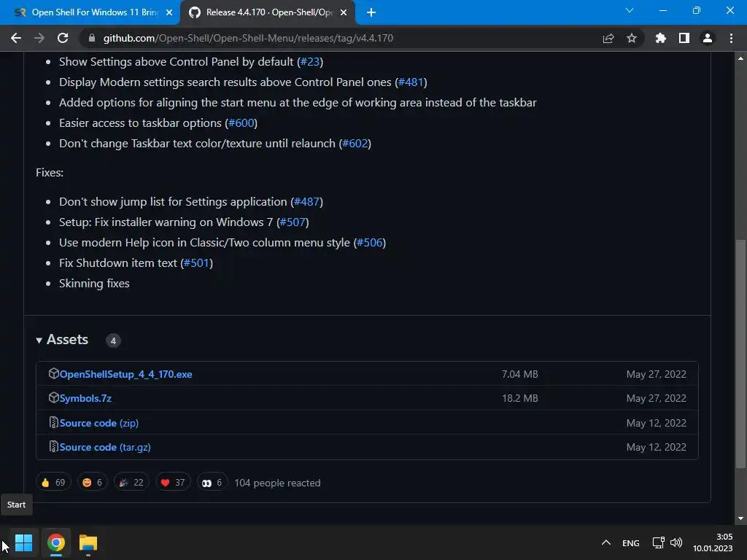747x560 pixels.
Task: Open network status tray icon
Action: tap(659, 542)
